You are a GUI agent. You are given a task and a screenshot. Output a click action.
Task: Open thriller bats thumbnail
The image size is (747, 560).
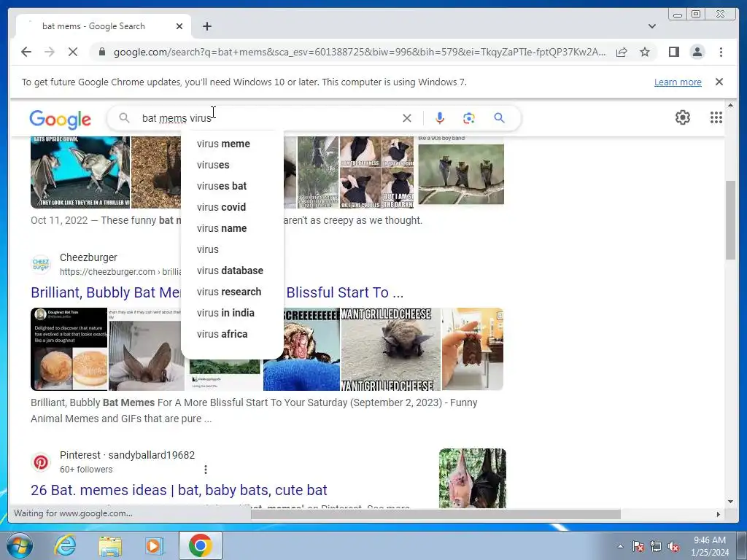[80, 172]
